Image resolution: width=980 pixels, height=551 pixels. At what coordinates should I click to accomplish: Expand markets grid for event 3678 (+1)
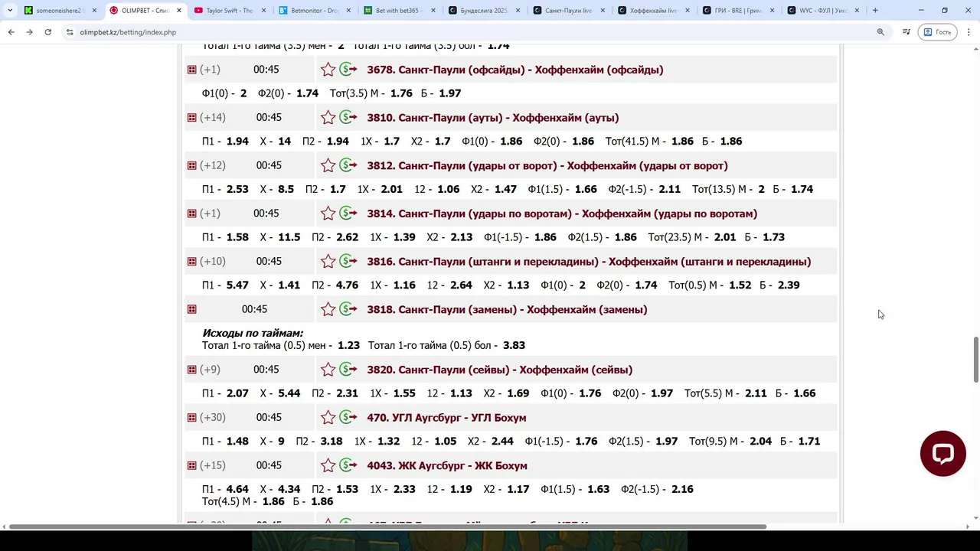[x=191, y=70]
